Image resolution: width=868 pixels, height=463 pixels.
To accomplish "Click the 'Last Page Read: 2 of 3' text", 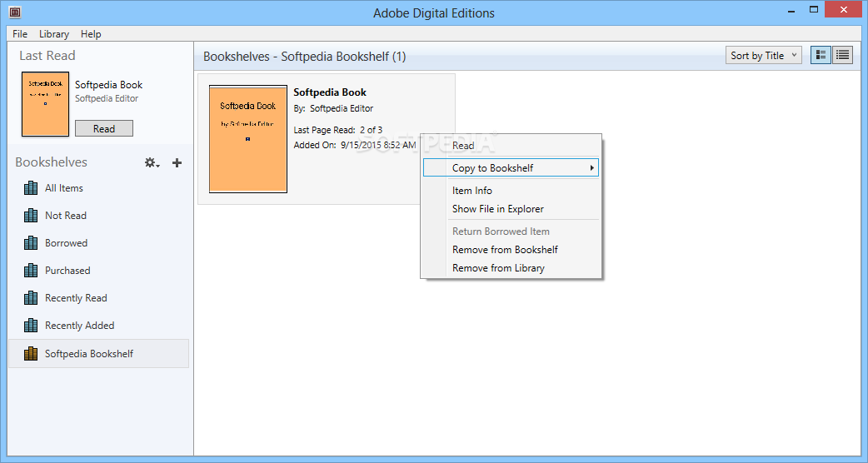I will click(337, 130).
